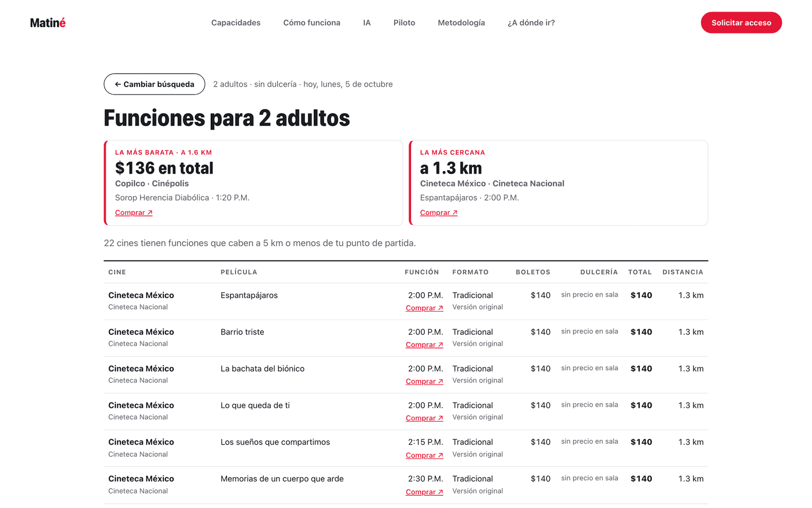
Task: Click the FORMATO column header
Action: [470, 272]
